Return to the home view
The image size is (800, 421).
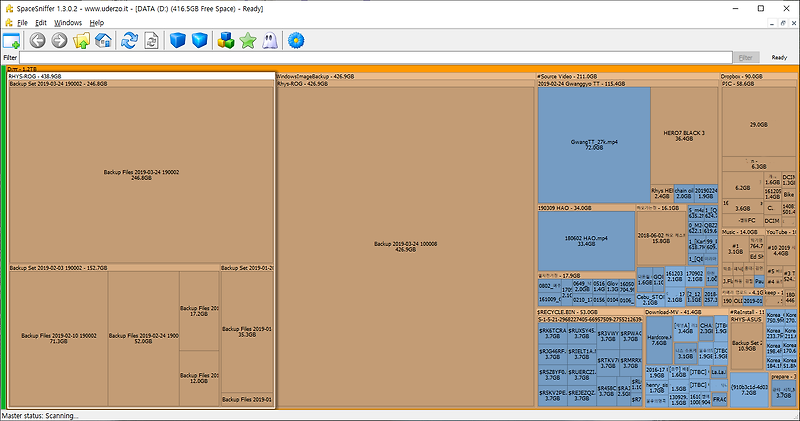tap(104, 40)
